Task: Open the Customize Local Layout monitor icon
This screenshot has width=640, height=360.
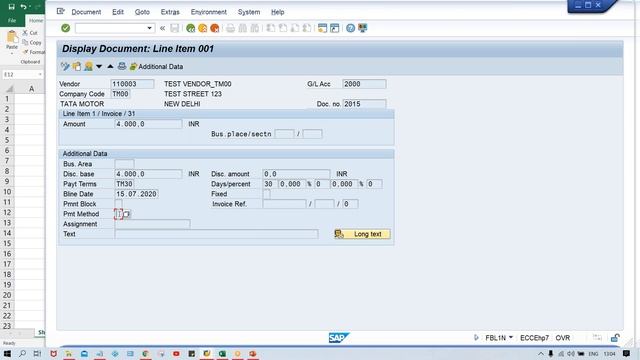Action: (362, 28)
